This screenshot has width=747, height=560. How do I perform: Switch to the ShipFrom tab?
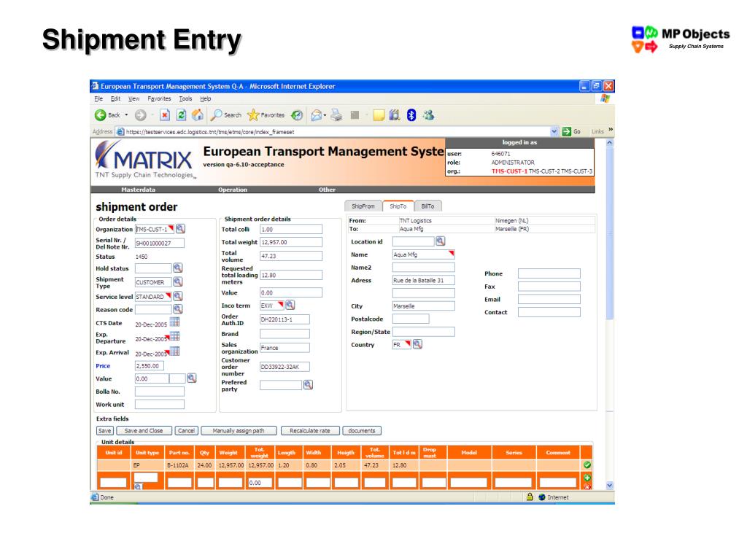point(363,206)
